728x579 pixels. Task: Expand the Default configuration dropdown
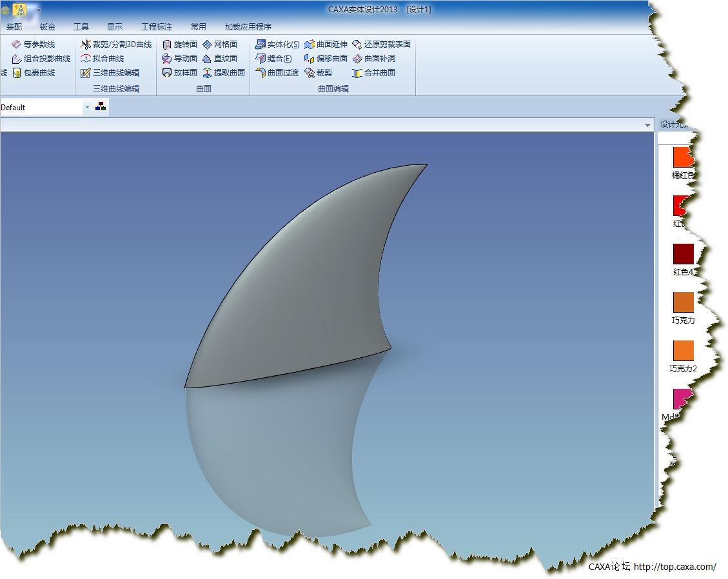87,108
